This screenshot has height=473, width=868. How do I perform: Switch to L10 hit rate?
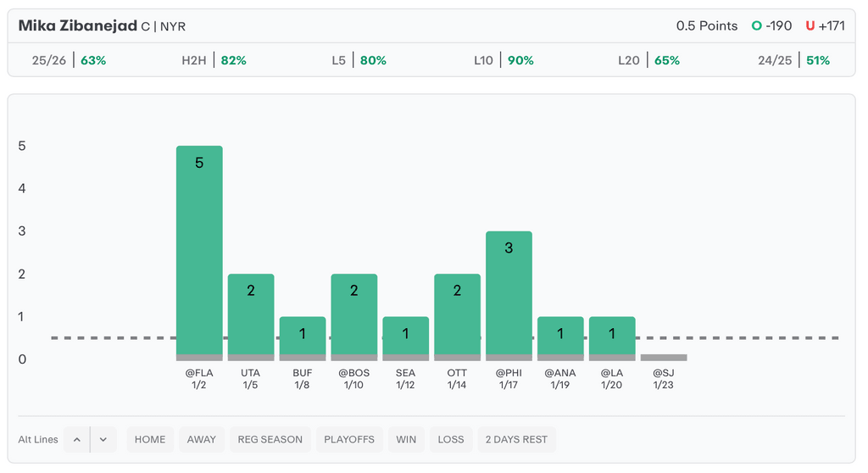503,60
